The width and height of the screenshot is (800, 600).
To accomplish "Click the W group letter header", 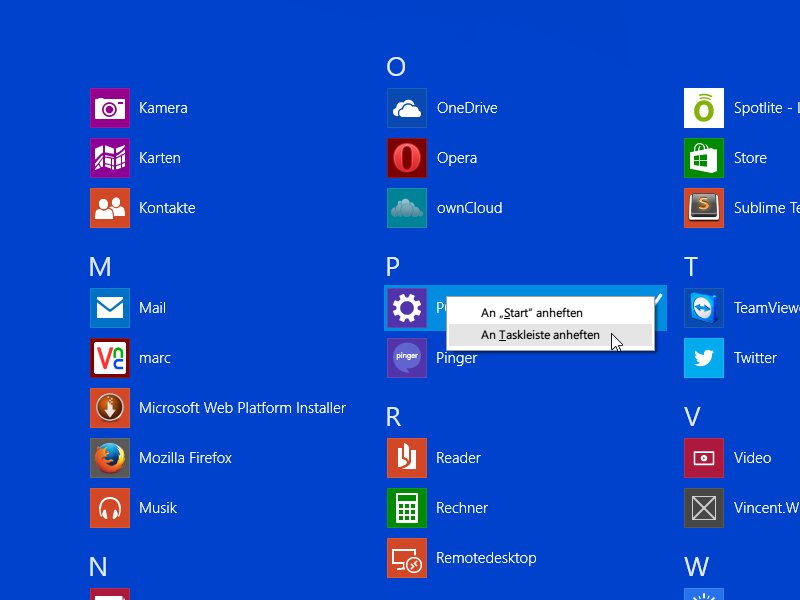I will pyautogui.click(x=696, y=567).
